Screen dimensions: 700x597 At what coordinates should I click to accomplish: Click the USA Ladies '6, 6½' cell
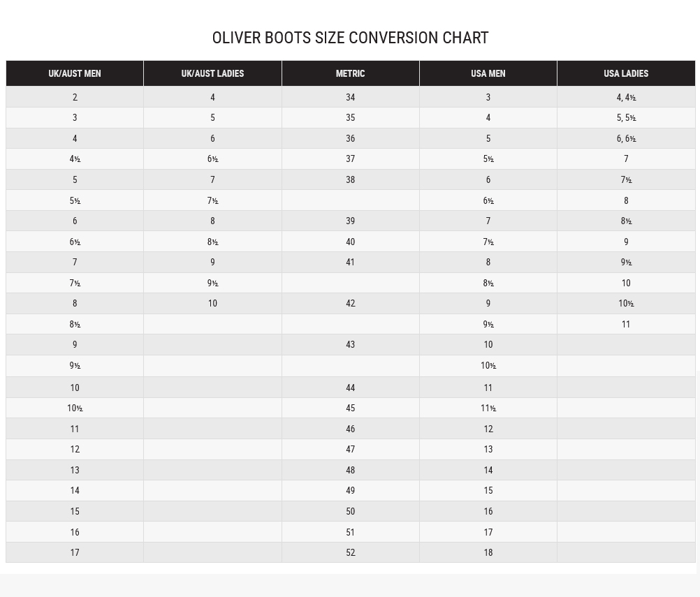(x=626, y=139)
